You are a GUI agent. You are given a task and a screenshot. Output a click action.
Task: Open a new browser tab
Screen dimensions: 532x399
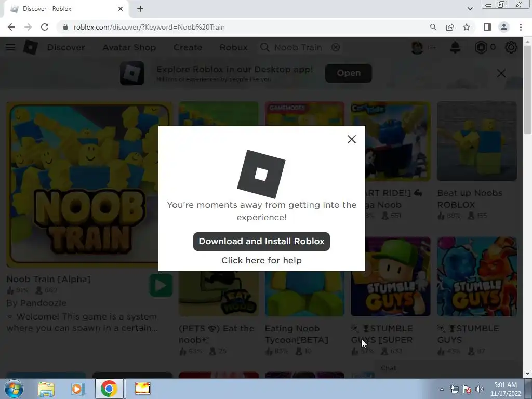click(140, 9)
